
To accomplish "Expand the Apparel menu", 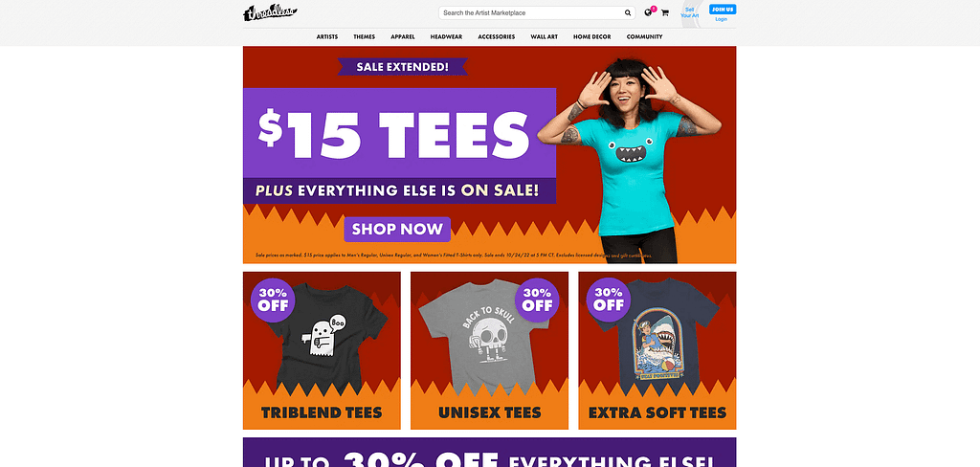I will pyautogui.click(x=403, y=37).
